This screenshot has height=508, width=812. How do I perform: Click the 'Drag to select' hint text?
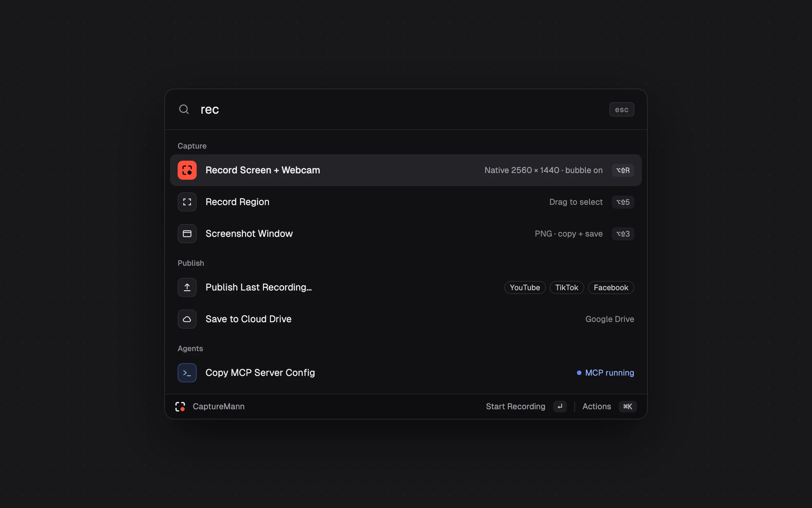click(x=576, y=202)
